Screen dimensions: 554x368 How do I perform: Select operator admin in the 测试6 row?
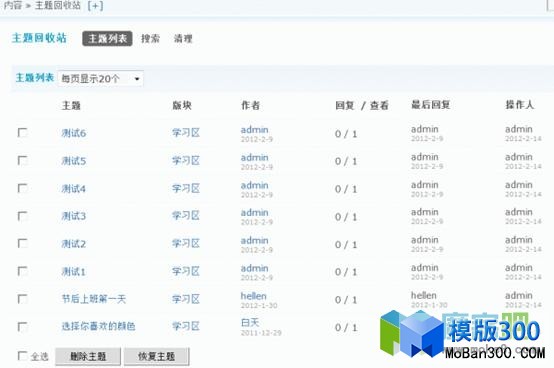519,129
